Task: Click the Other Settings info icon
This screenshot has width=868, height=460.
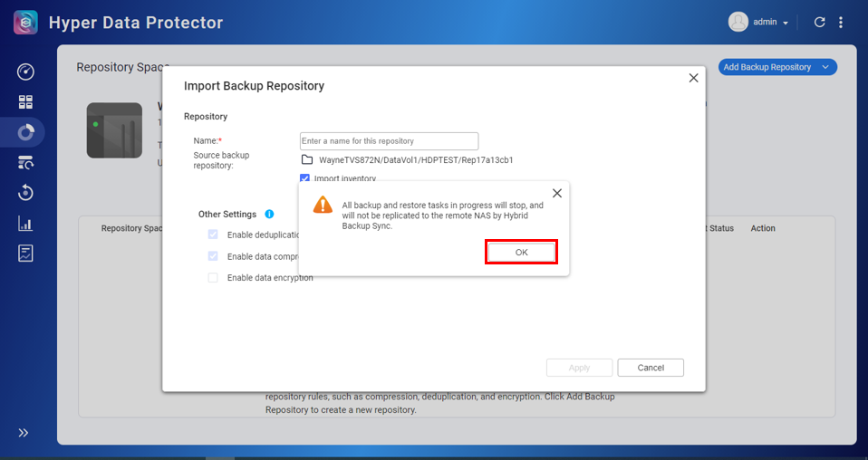Action: [269, 215]
